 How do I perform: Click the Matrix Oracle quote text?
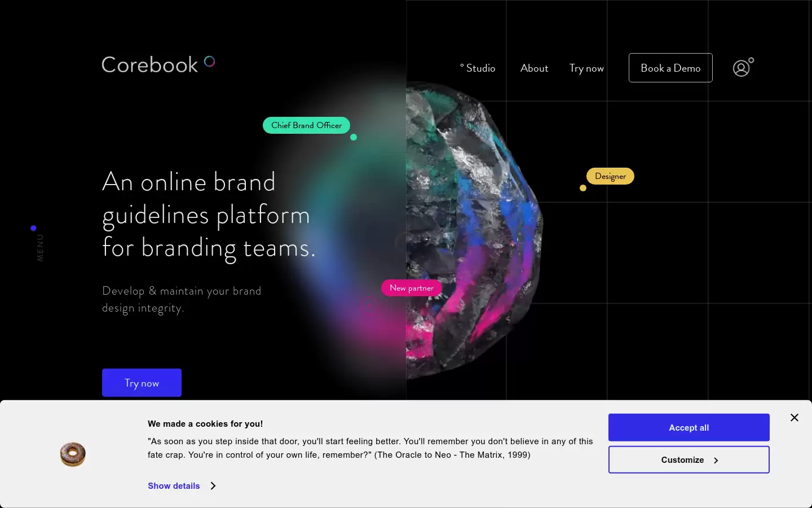[x=370, y=448]
